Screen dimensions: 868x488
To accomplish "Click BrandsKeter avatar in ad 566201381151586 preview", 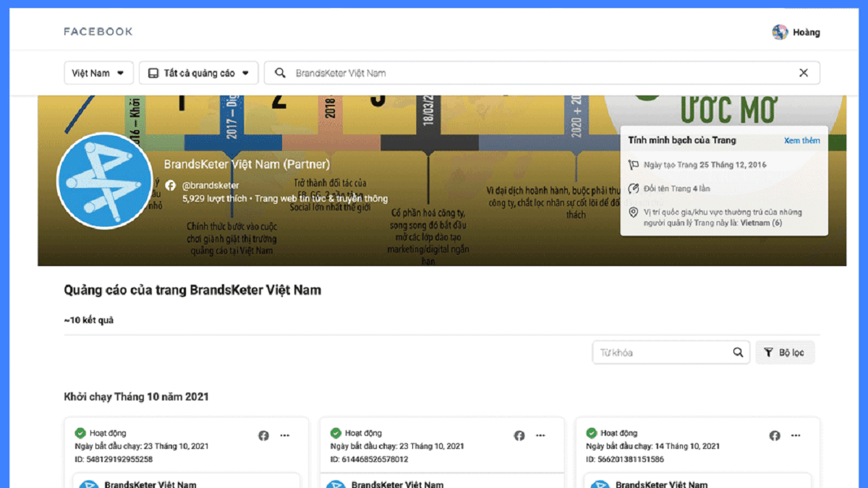I will point(600,485).
